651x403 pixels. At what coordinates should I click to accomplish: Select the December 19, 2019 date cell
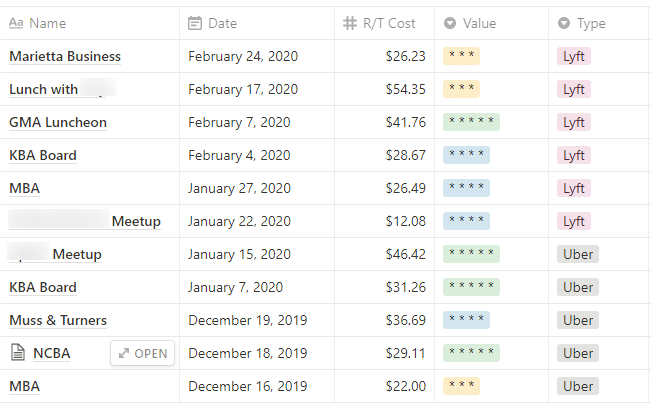(x=257, y=320)
